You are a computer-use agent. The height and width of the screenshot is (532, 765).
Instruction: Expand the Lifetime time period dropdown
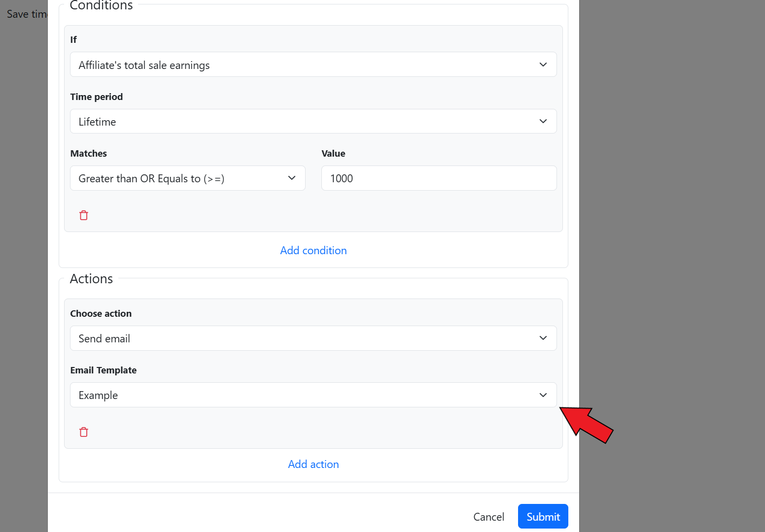313,121
